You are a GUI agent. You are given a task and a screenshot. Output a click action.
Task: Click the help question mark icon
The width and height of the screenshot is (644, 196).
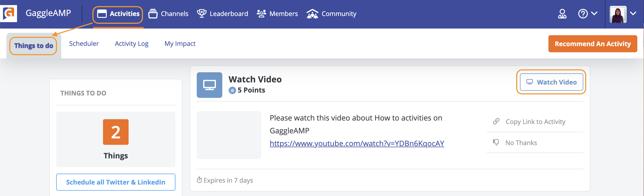[x=583, y=14]
